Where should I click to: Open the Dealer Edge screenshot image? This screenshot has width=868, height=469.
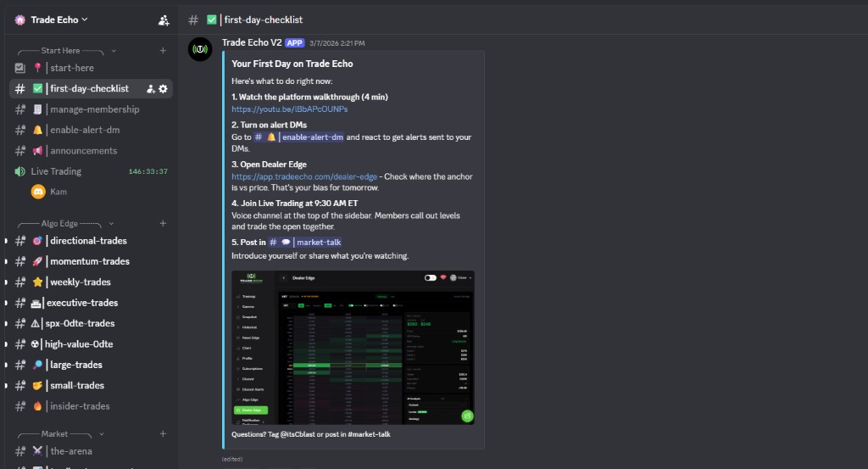(x=353, y=348)
